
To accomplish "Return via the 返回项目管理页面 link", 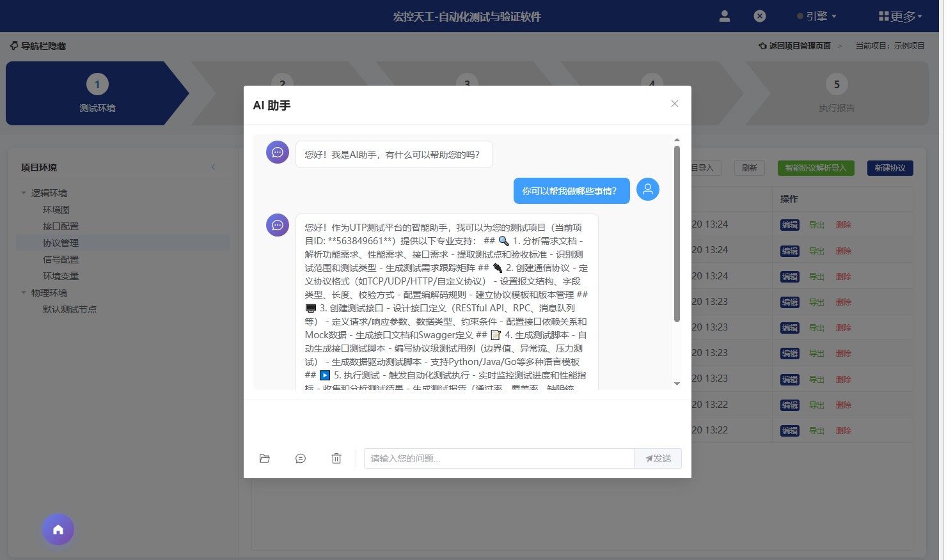I will point(799,45).
